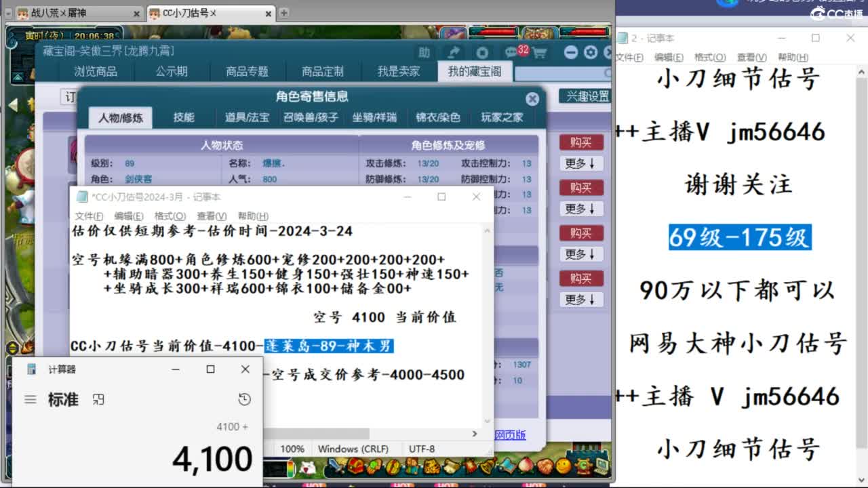
Task: Open 文件(F) menu in CC小刀估号 notepad
Action: coord(89,216)
